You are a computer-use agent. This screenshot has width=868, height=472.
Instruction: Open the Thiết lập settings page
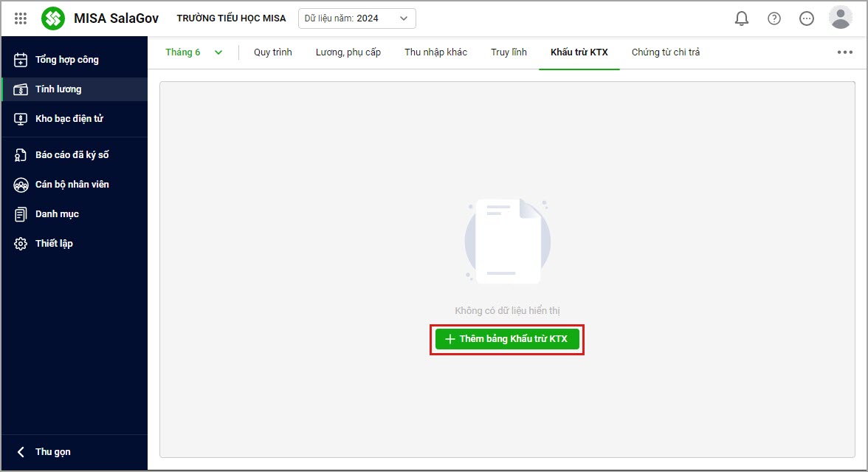point(54,244)
